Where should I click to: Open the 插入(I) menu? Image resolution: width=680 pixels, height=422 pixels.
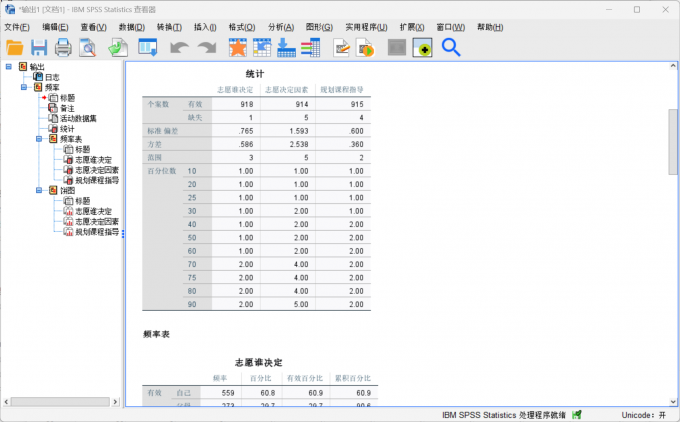click(205, 27)
